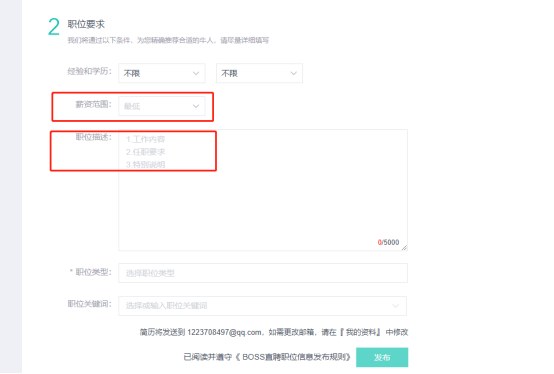Click the 职位要求 section heading
Viewport: 554px width, 374px height.
[x=86, y=24]
